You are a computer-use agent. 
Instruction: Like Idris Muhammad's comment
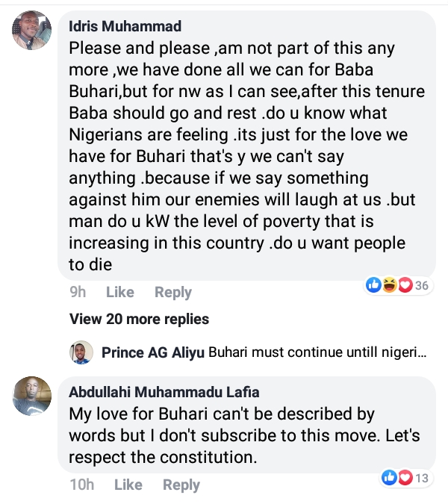point(119,293)
